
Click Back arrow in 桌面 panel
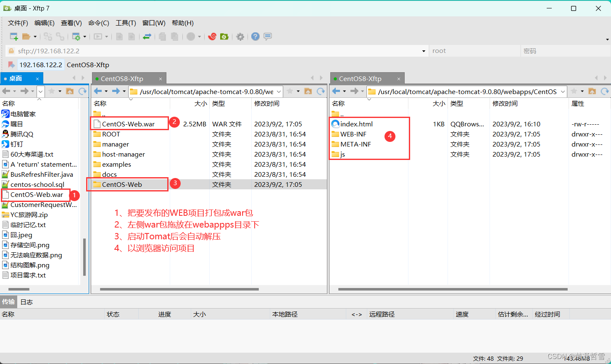6,91
